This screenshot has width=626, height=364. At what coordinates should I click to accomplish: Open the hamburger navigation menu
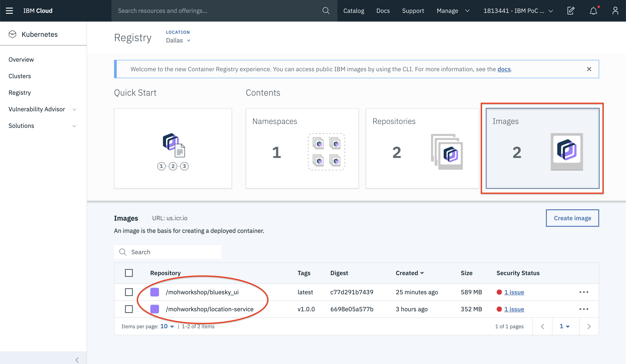9,11
